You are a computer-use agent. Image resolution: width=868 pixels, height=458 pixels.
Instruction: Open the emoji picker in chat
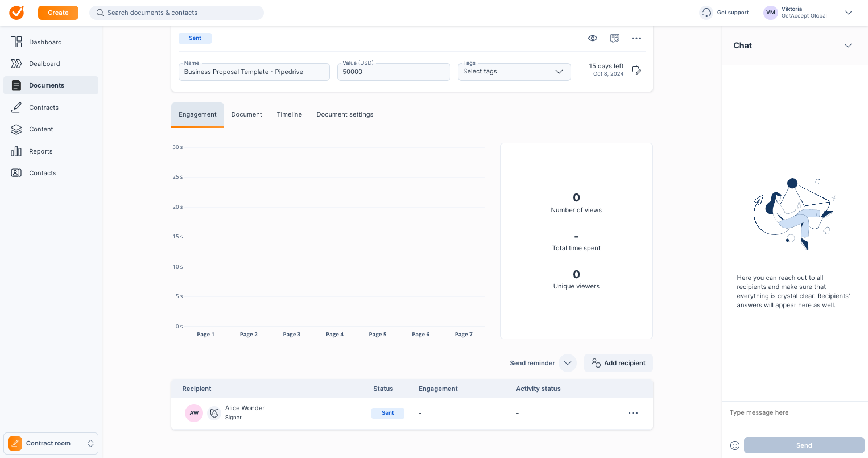pos(735,445)
